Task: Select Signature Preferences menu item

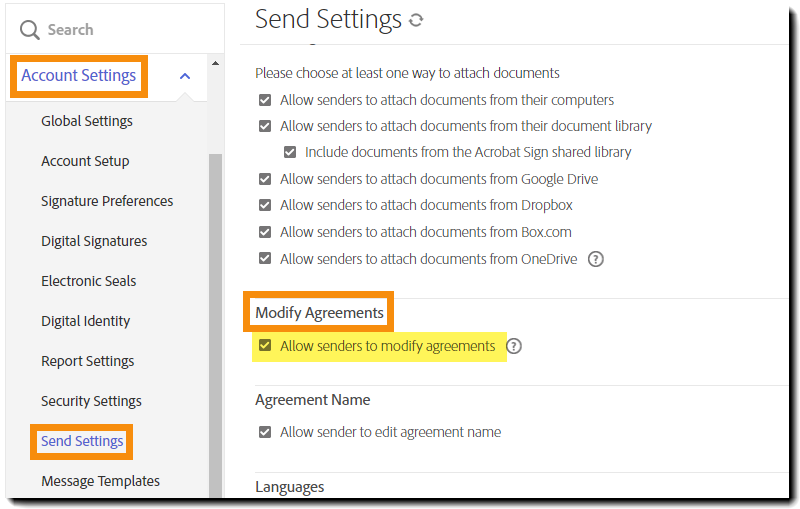Action: tap(107, 201)
